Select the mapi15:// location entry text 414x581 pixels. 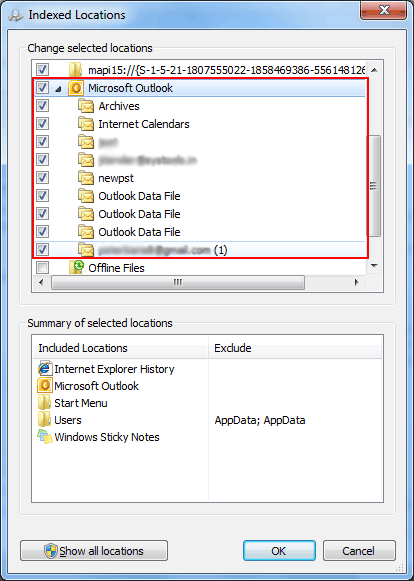(x=227, y=70)
